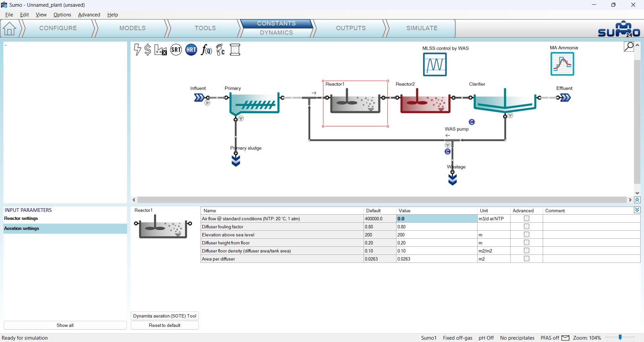This screenshot has width=644, height=342.
Task: Select the MLSS control by WAS controller
Action: point(435,64)
